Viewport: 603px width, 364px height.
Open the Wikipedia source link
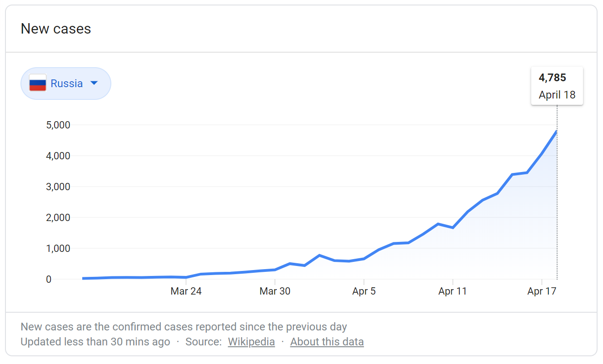pos(251,342)
